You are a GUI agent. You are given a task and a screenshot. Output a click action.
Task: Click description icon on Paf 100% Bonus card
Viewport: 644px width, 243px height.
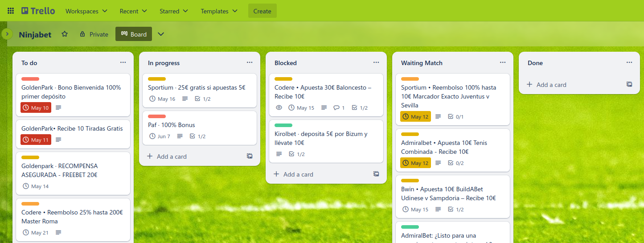pyautogui.click(x=180, y=136)
